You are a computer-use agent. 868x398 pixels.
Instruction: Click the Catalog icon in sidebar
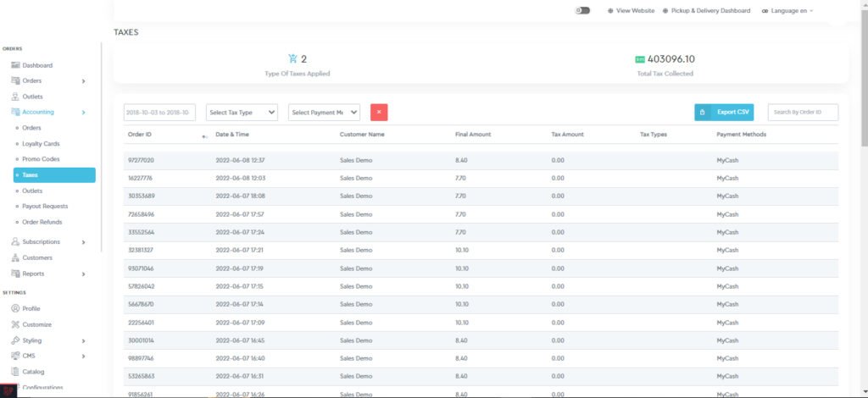click(15, 372)
